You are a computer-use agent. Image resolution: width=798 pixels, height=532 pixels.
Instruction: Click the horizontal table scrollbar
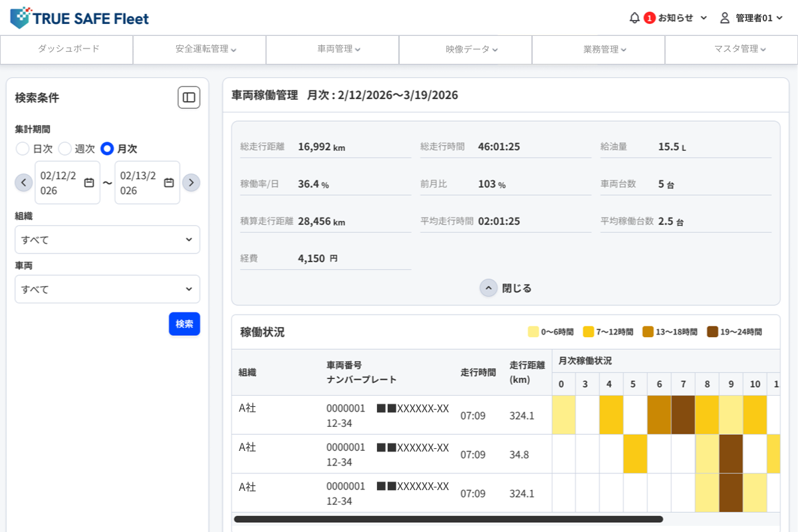tap(448, 519)
